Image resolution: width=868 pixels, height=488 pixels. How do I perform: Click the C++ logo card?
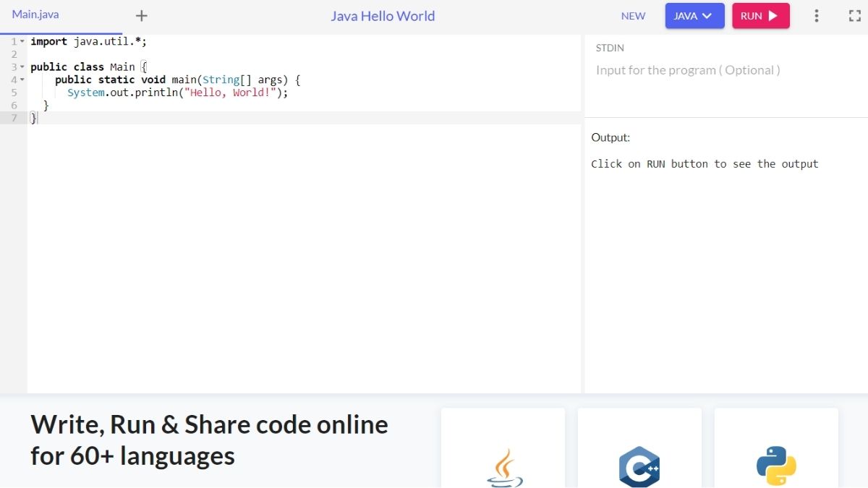coord(639,448)
